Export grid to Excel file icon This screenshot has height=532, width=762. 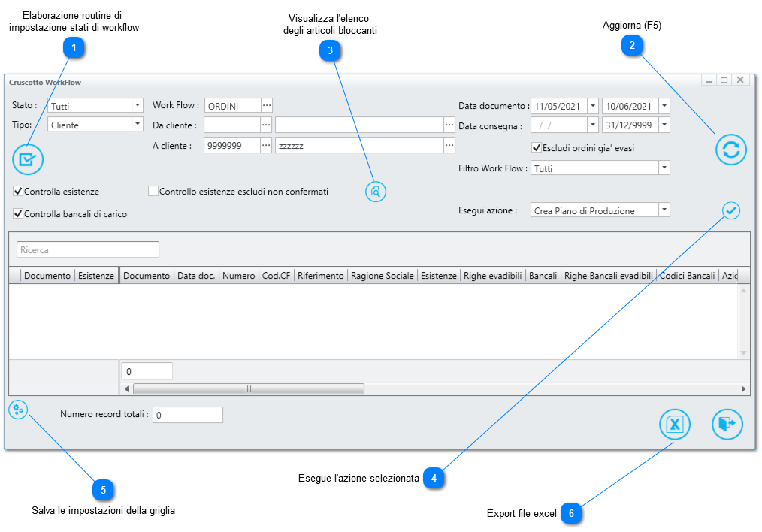click(x=675, y=424)
